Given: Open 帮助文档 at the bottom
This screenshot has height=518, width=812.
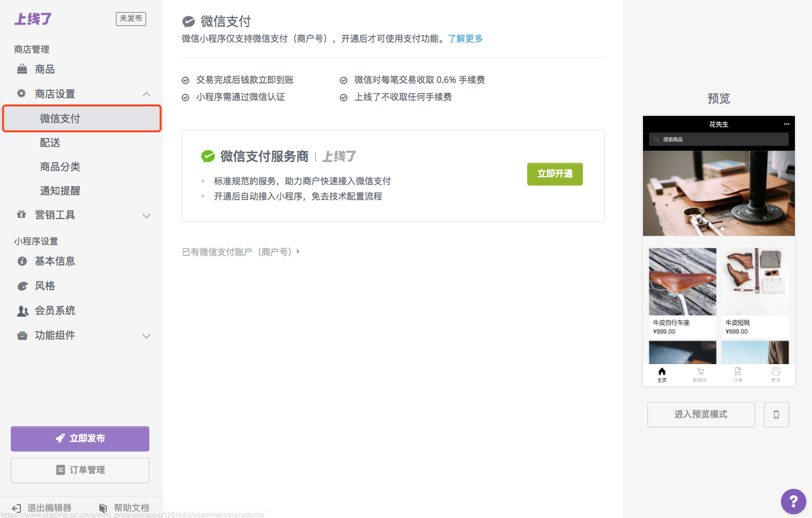Looking at the screenshot, I should point(124,508).
